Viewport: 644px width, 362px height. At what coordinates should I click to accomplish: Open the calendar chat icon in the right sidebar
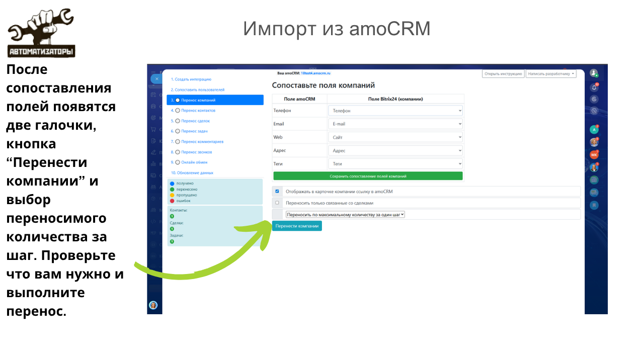point(594,180)
